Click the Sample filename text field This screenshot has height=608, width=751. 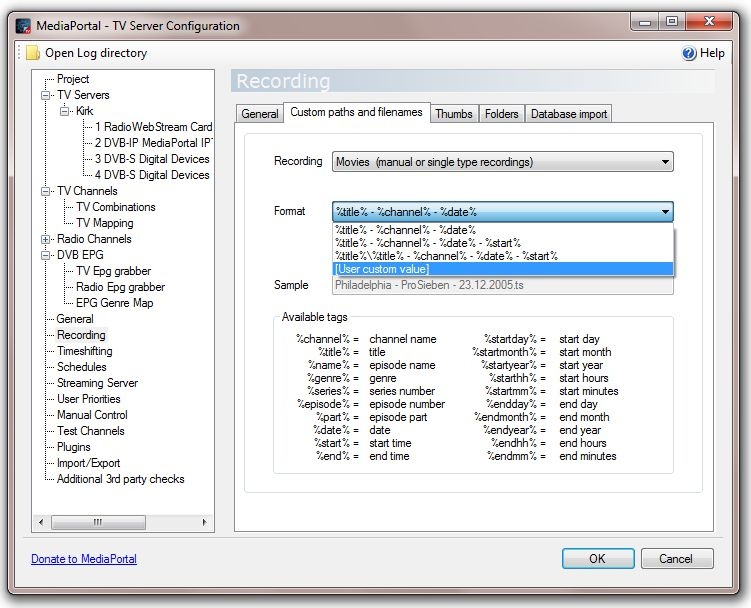click(502, 285)
